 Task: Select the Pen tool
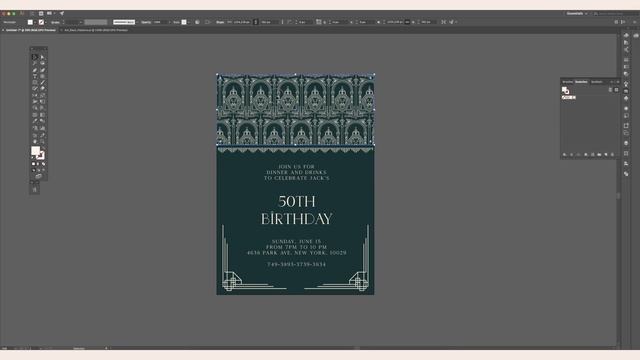(x=35, y=70)
